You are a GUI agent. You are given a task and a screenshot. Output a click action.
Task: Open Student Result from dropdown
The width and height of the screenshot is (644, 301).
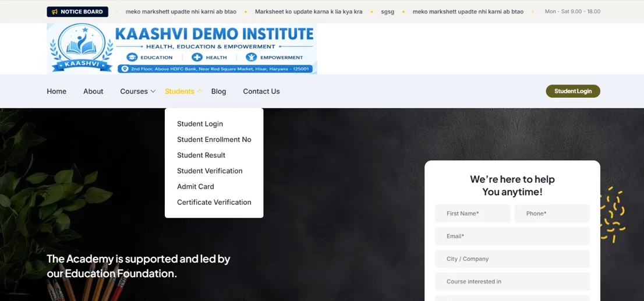[201, 155]
